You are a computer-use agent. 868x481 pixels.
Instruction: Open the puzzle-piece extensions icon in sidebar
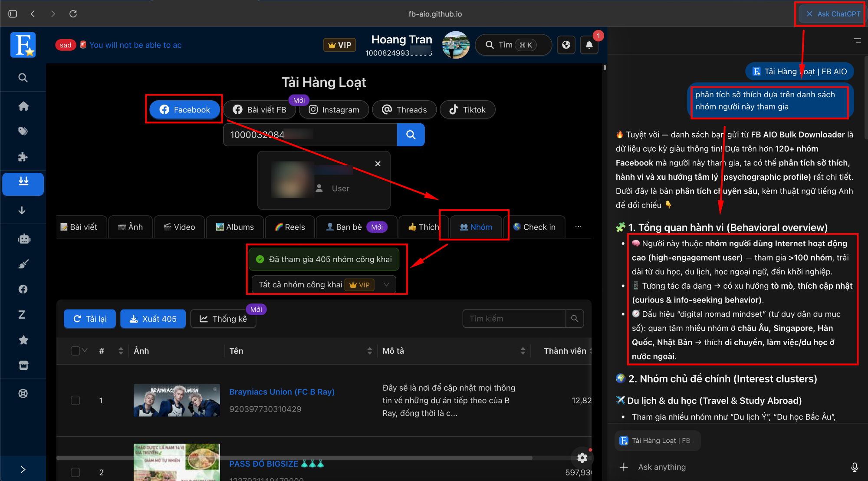23,157
